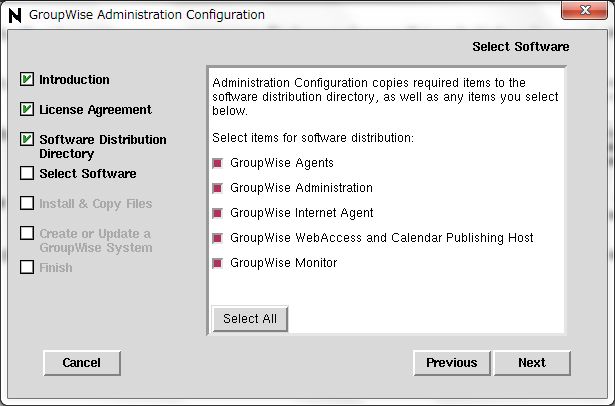Click the 'Select Software' page heading
615x406 pixels.
point(520,47)
